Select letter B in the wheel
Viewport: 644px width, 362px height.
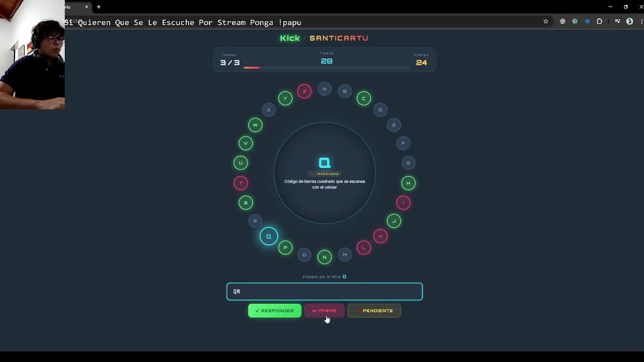(345, 91)
